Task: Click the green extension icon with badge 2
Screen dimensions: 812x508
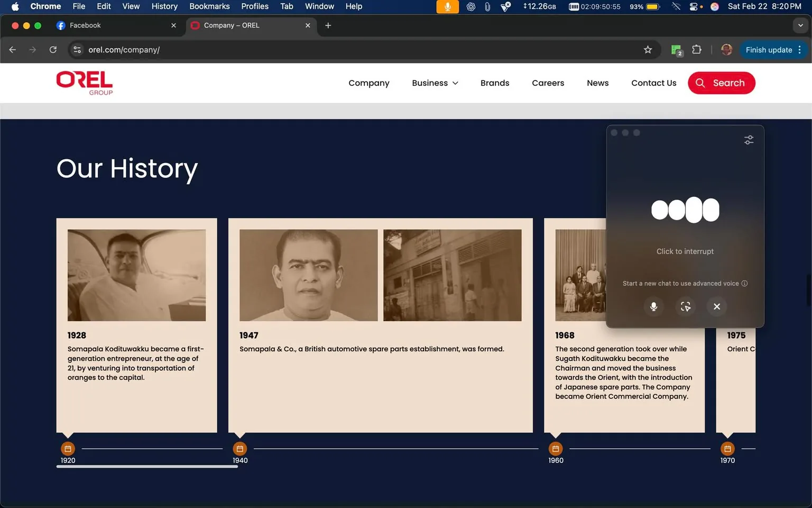Action: tap(676, 49)
